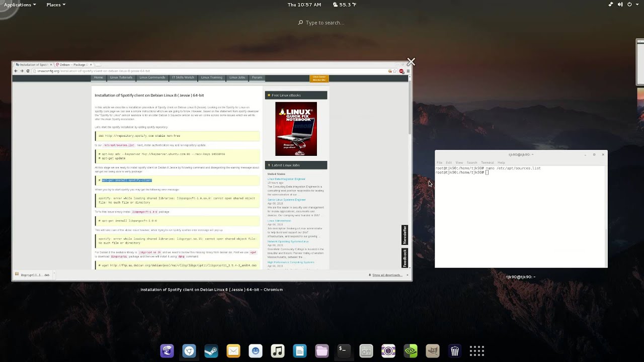644x362 pixels.
Task: Click the Newsletter side tab on page
Action: point(405,235)
